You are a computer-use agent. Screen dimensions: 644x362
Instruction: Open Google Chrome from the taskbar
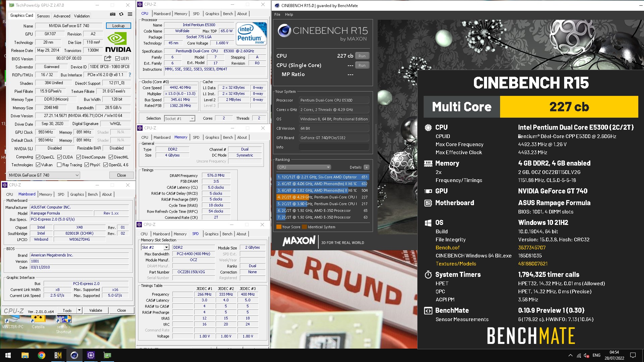[41, 355]
